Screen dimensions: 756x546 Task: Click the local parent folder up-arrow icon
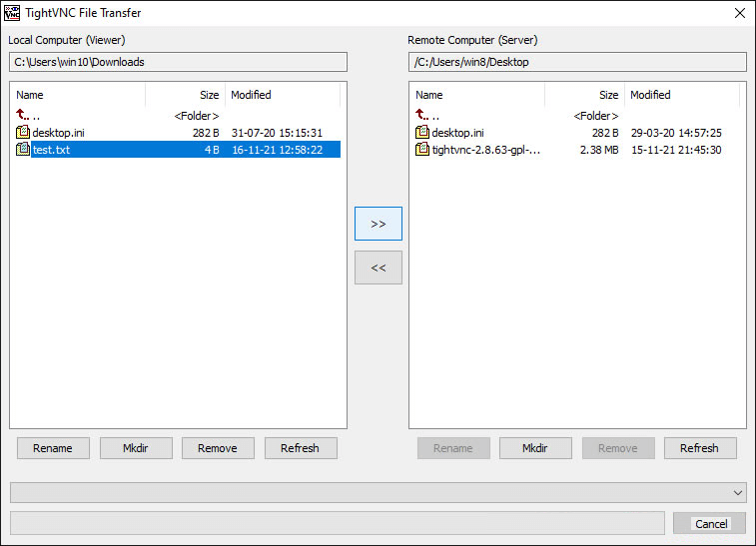click(23, 115)
